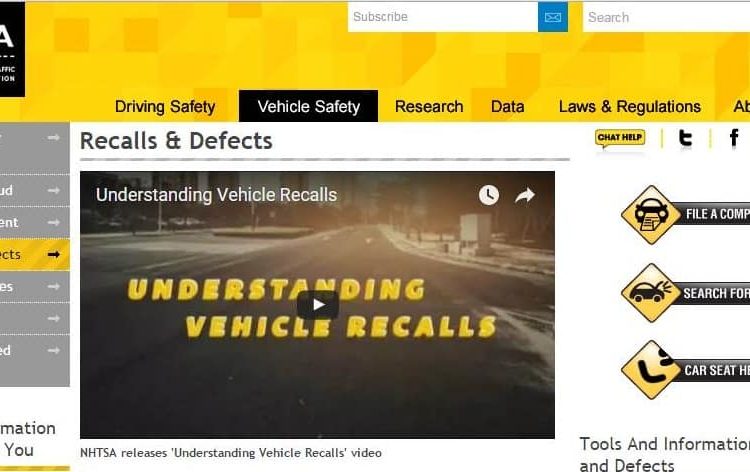
Task: Open the Research menu
Action: (x=429, y=106)
